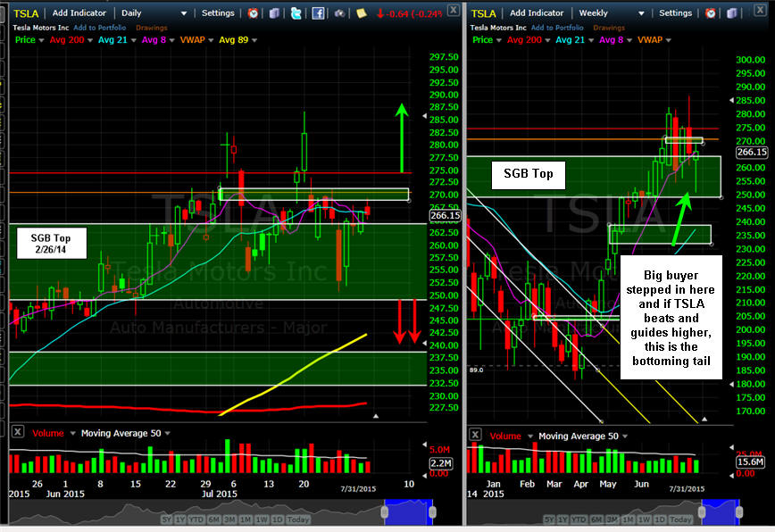Click Add to Portfolio in the Weekly chart
Viewport: 775px width, 532px height.
pos(557,29)
